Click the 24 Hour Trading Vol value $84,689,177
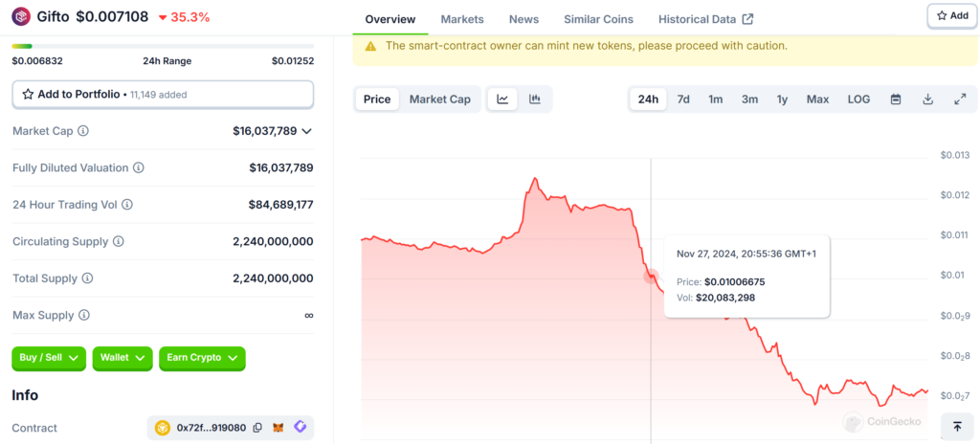Viewport: 980px width, 444px height. coord(280,205)
